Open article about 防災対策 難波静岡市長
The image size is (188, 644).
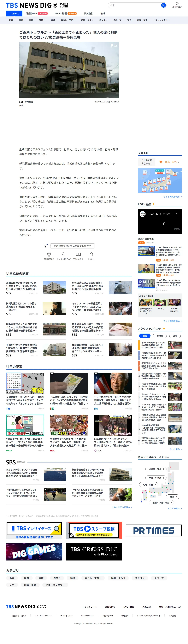point(36,308)
